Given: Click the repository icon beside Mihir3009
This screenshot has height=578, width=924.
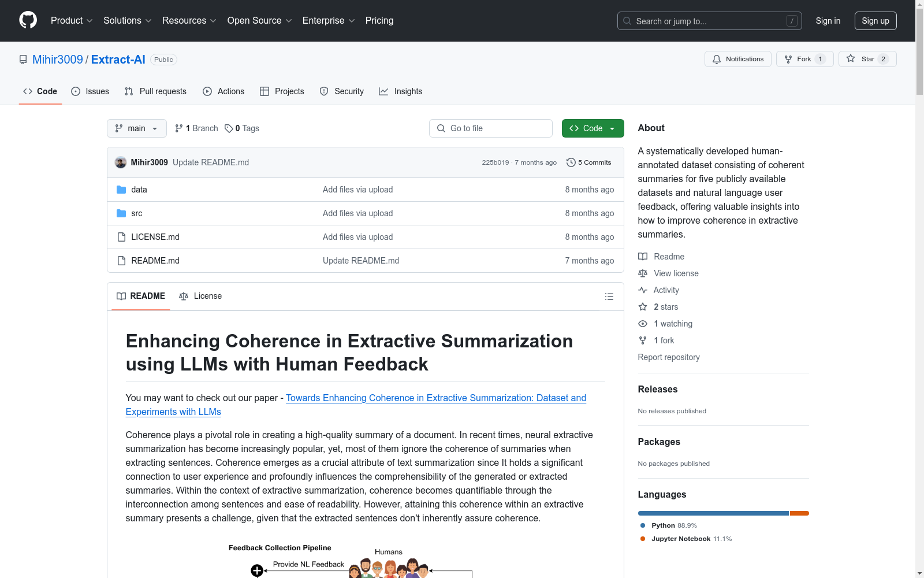Looking at the screenshot, I should (23, 60).
